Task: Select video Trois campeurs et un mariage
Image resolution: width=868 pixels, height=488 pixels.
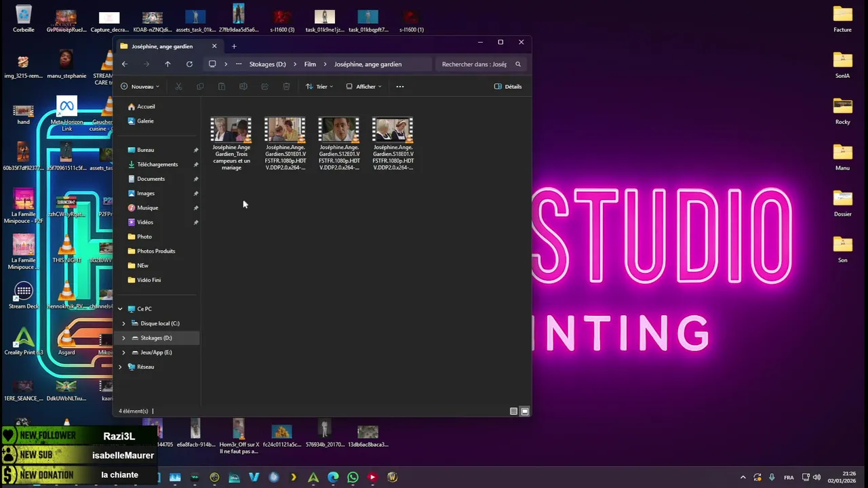Action: [x=231, y=144]
